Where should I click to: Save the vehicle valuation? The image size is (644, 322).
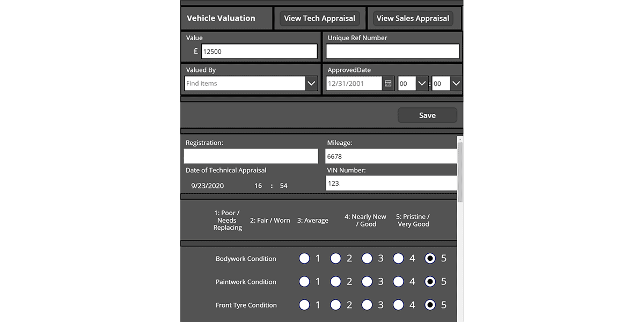pyautogui.click(x=427, y=115)
